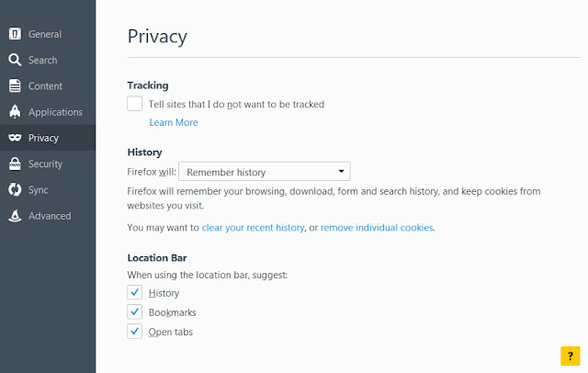Click the Privacy mask icon
Screen dimensions: 588x373
pyautogui.click(x=15, y=138)
